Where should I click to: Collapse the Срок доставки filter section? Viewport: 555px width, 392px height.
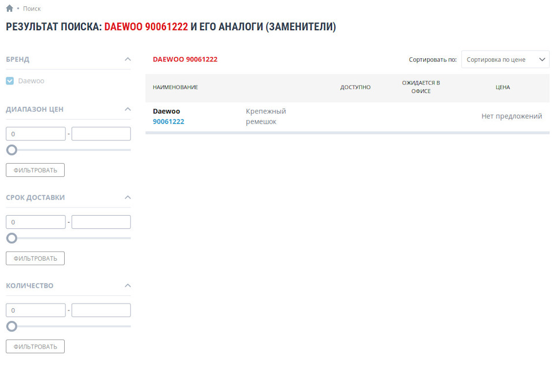coord(128,197)
